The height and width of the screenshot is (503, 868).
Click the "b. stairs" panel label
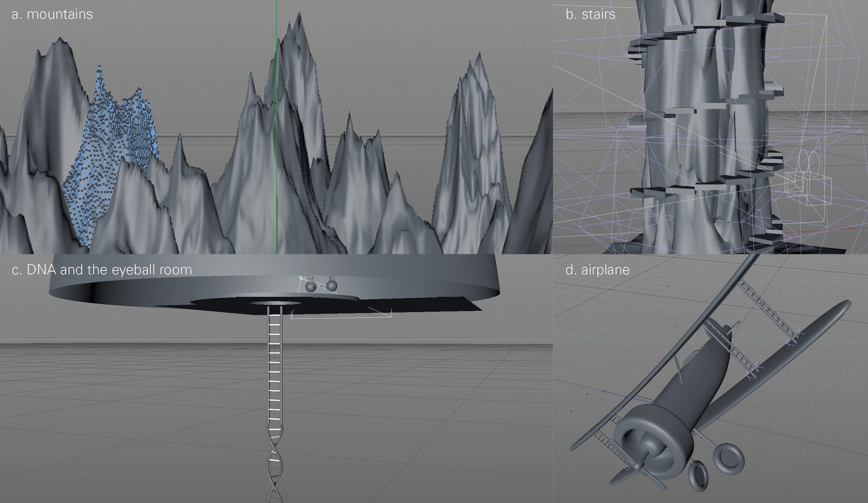[590, 14]
